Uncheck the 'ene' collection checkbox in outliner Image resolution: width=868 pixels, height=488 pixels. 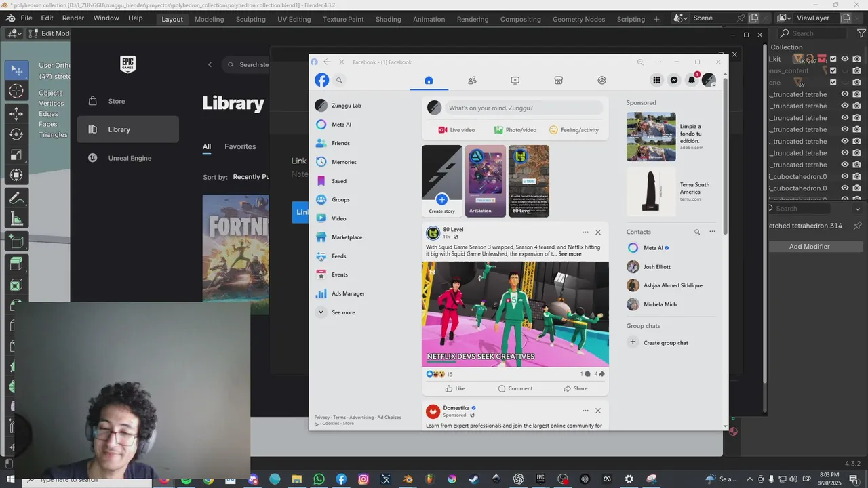[x=833, y=83]
